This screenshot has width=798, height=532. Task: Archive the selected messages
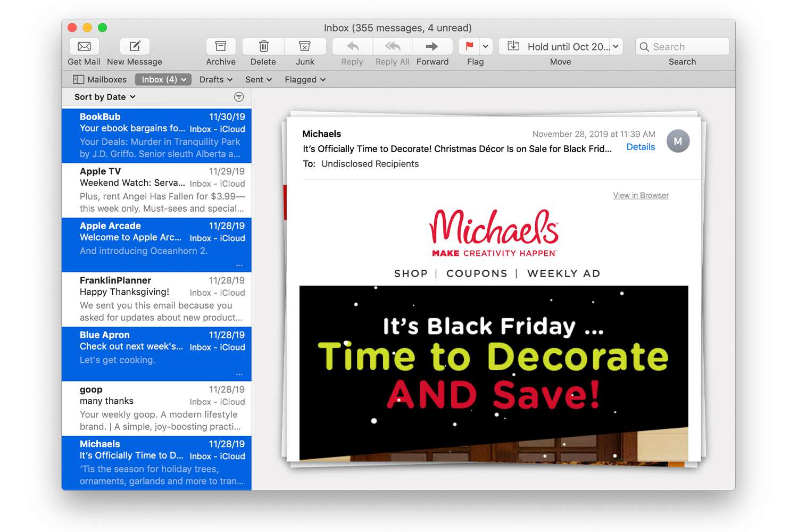click(x=221, y=46)
